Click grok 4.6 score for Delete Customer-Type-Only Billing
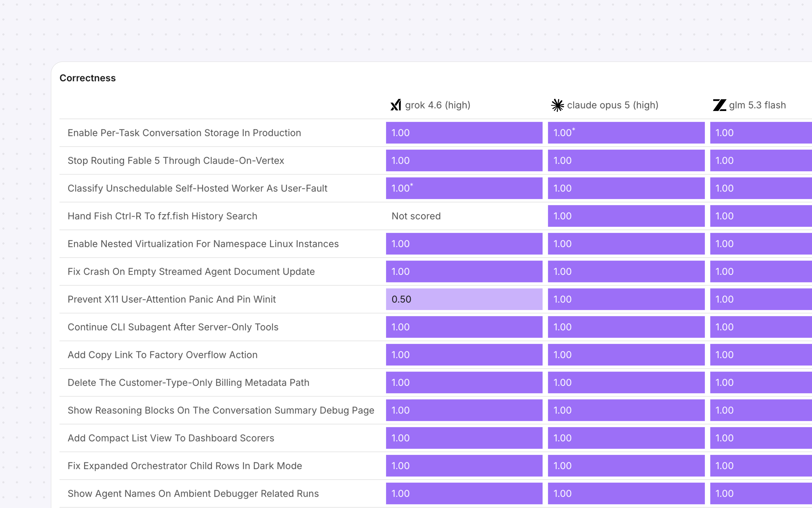 464,382
